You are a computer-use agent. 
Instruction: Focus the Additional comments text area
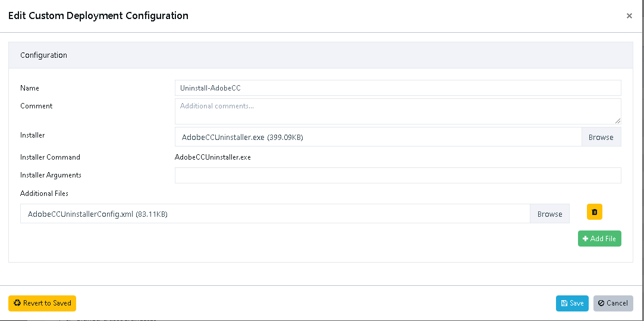click(398, 111)
